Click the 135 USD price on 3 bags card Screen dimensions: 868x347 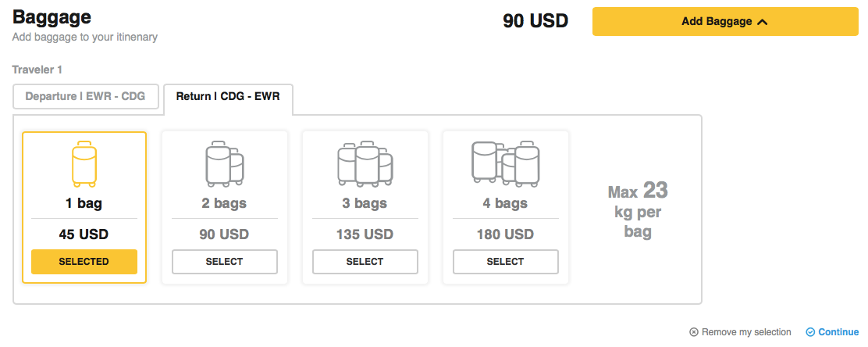(365, 234)
